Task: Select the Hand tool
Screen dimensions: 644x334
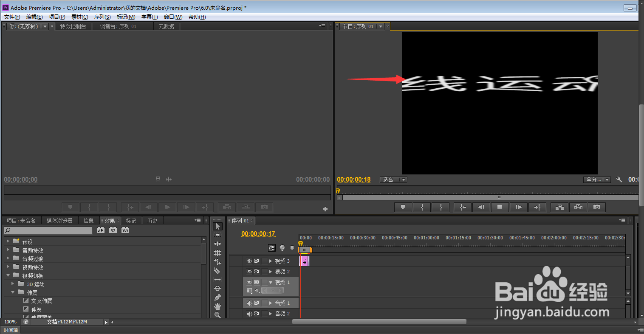Action: coord(217,306)
